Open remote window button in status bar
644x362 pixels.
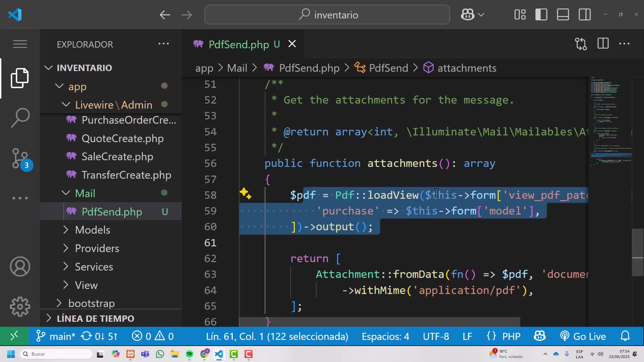coord(14,336)
